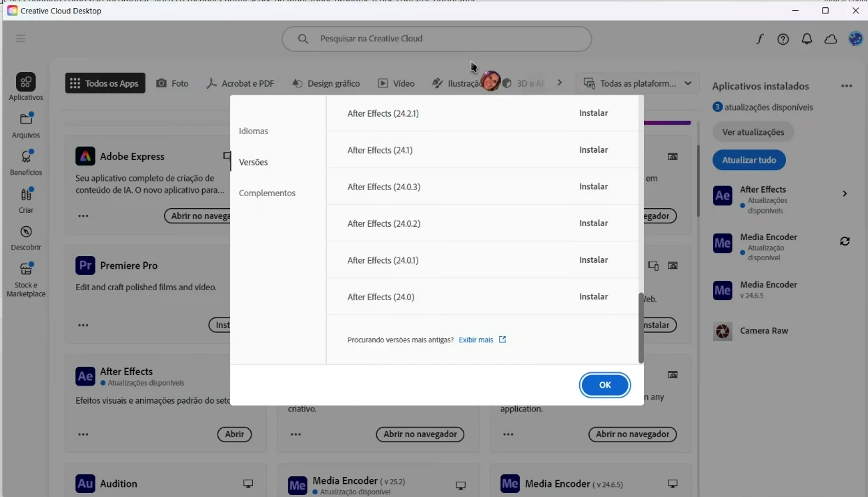Click the Audition app icon

click(x=85, y=484)
